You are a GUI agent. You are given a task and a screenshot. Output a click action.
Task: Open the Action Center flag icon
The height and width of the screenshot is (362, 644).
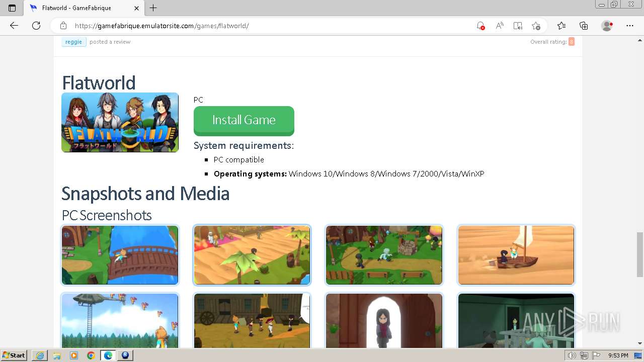coord(595,355)
